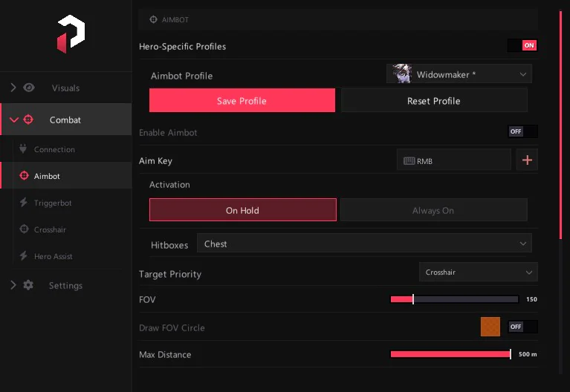Open the Combat menu label

[x=65, y=120]
